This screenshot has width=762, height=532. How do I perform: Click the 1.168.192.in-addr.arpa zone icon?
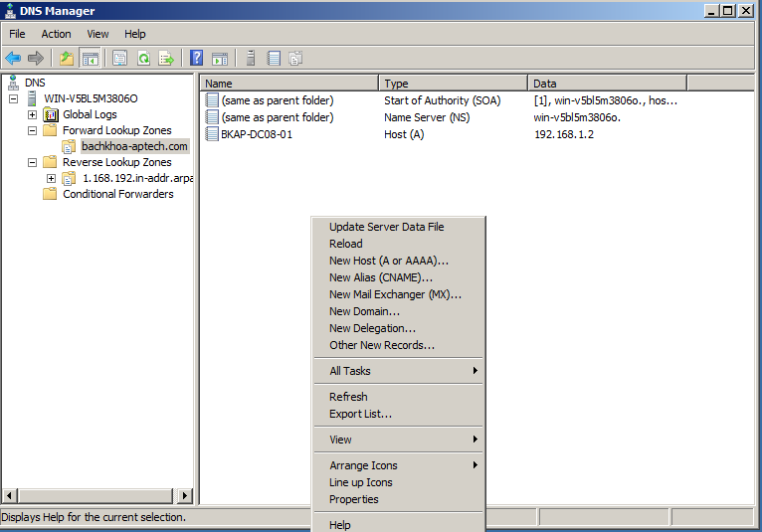[69, 178]
